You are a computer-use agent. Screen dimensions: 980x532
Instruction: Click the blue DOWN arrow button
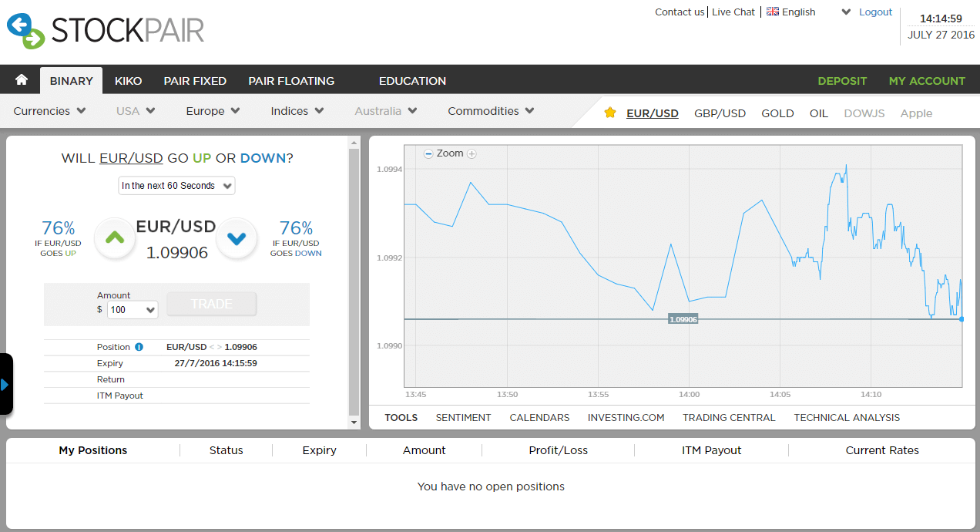[237, 238]
